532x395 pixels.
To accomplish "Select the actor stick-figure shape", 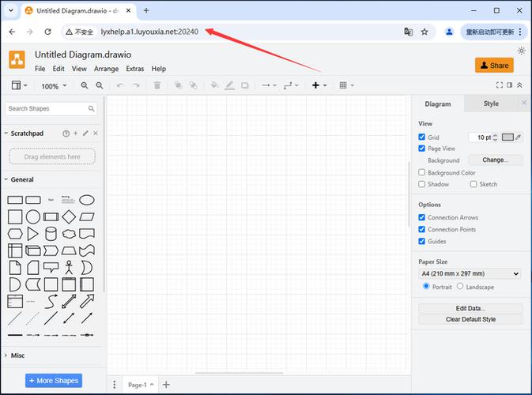I will point(69,267).
